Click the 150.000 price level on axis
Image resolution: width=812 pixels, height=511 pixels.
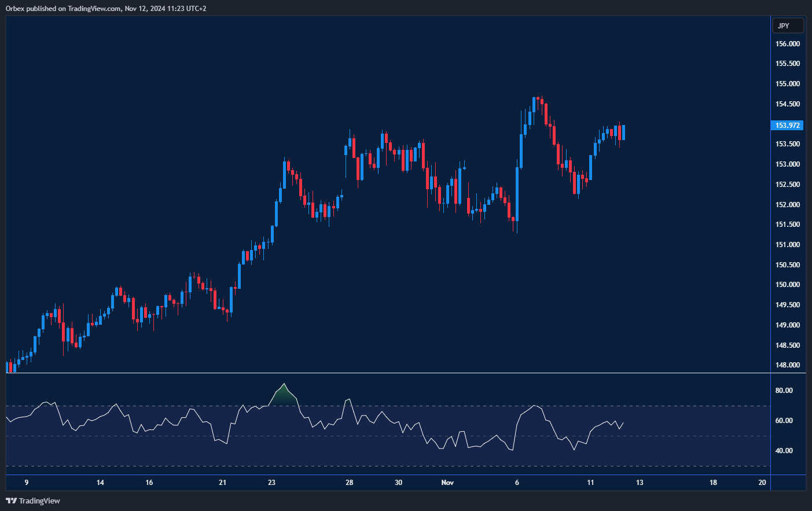coord(787,285)
